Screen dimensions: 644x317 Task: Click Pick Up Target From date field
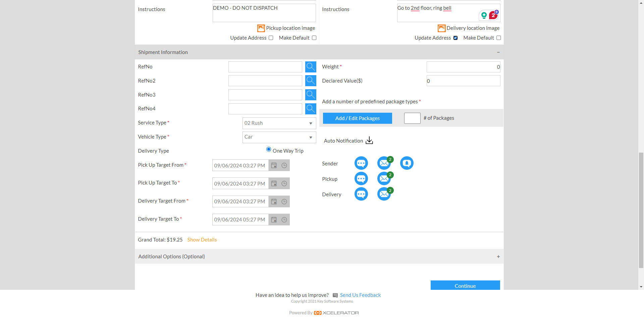[240, 165]
